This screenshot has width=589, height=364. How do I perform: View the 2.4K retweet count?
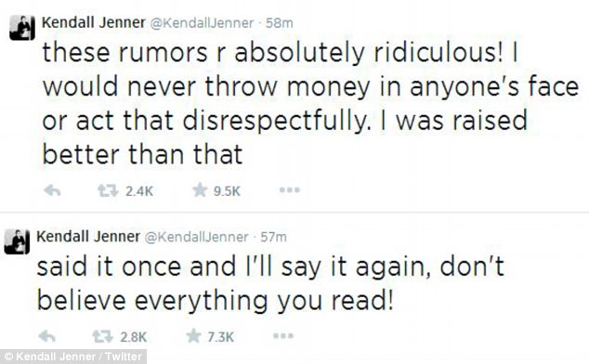[139, 191]
